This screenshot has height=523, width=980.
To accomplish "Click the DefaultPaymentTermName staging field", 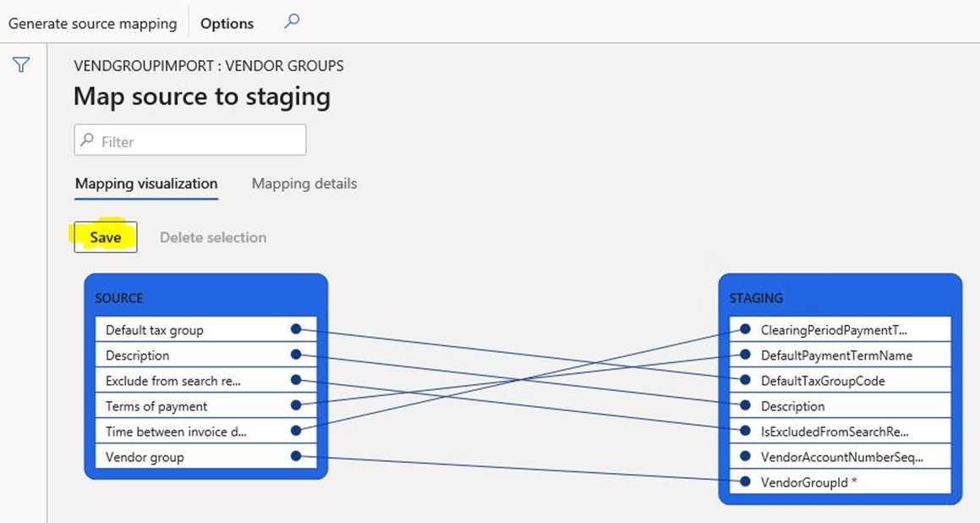I will click(x=836, y=355).
